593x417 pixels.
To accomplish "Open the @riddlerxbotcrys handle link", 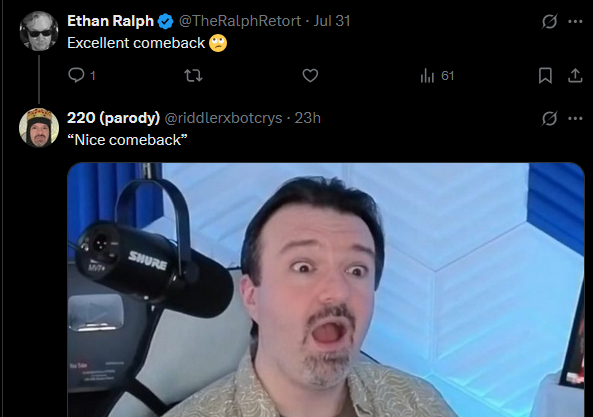I will (224, 118).
